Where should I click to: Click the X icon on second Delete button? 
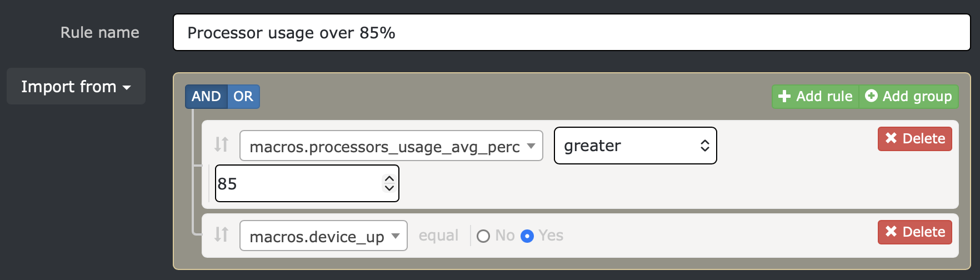click(891, 232)
